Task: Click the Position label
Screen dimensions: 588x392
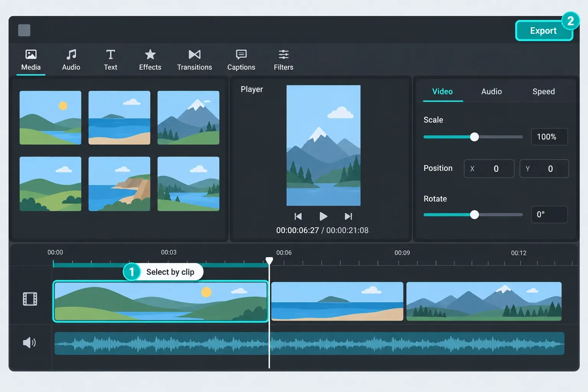Action: (438, 168)
